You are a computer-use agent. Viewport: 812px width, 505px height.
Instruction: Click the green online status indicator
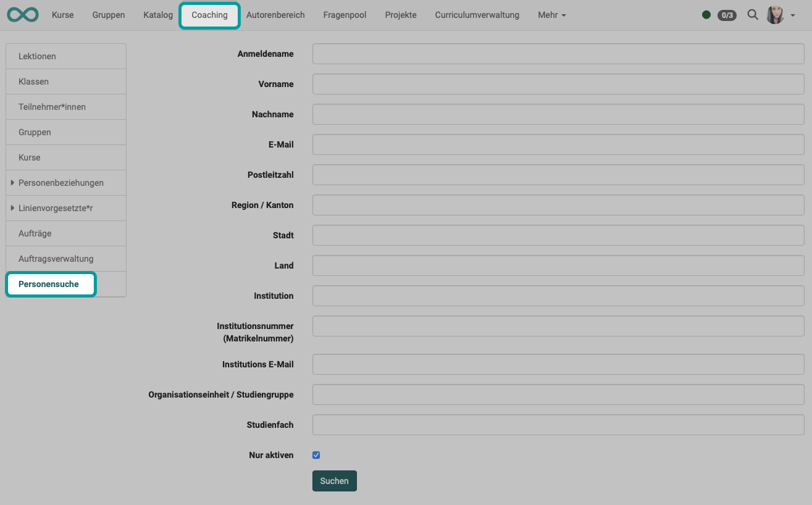(x=706, y=14)
